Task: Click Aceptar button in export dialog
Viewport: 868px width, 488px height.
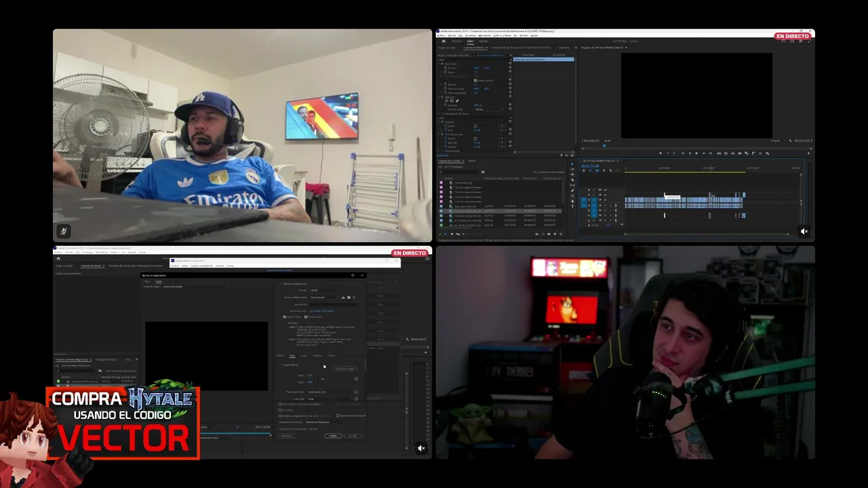Action: click(x=333, y=436)
